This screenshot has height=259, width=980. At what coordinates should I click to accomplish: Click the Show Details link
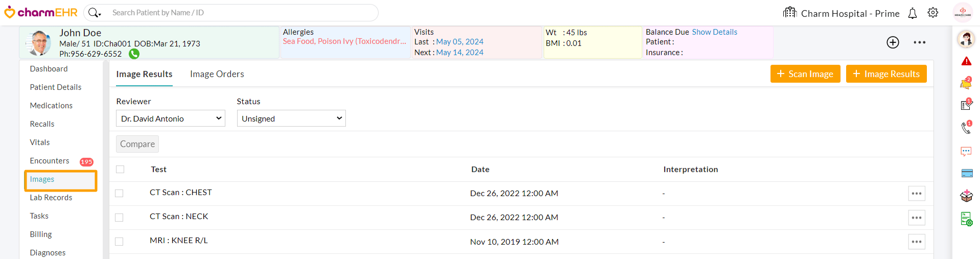pyautogui.click(x=714, y=32)
